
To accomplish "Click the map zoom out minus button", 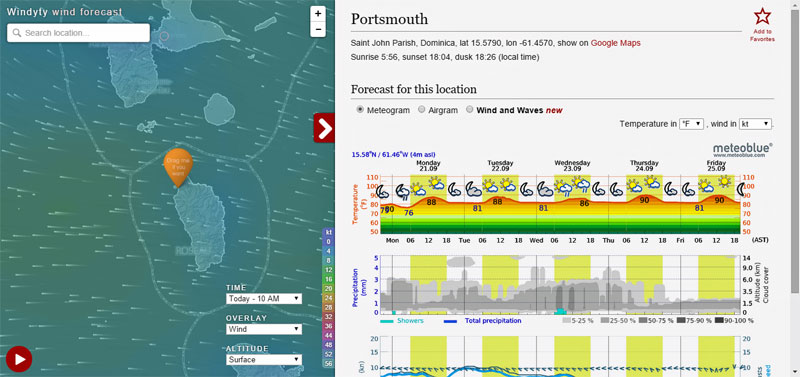I will point(318,30).
